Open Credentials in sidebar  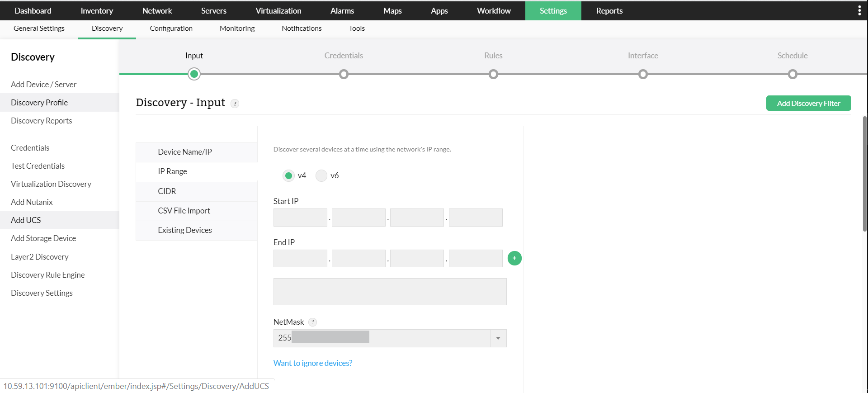tap(30, 148)
